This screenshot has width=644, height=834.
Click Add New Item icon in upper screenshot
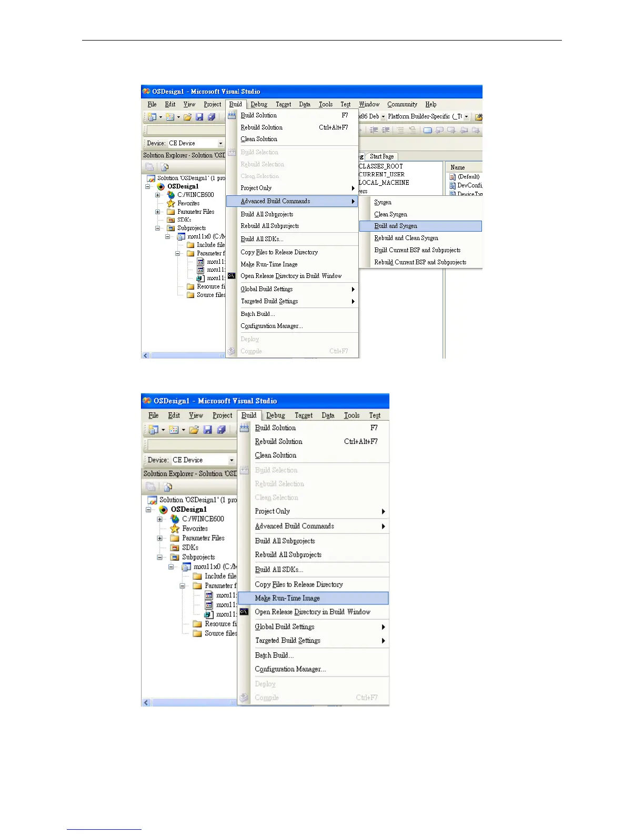pyautogui.click(x=170, y=117)
